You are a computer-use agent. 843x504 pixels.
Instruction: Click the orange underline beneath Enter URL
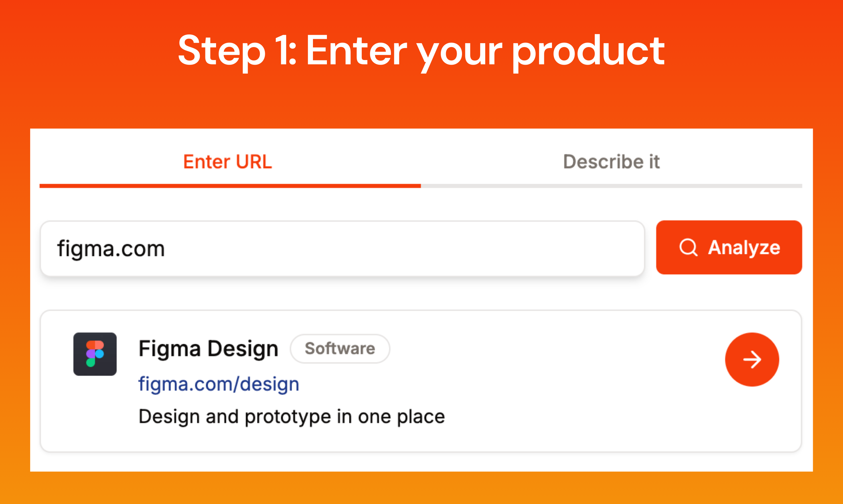point(230,186)
